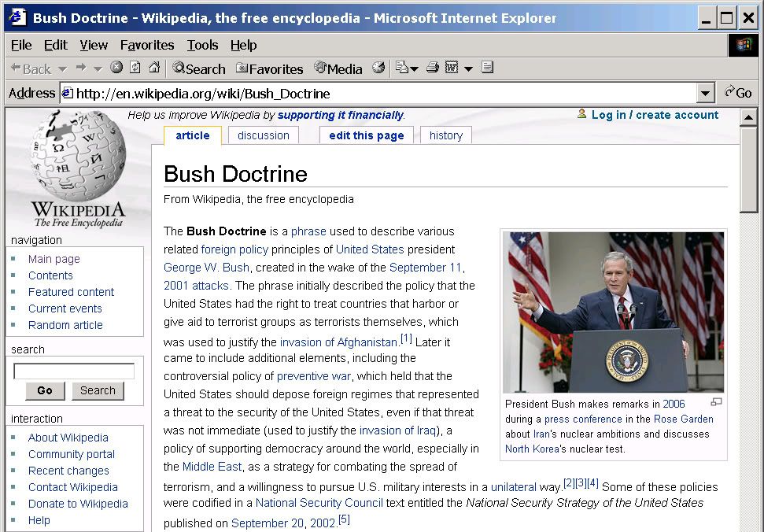The image size is (764, 532).
Task: Open citation footnote [1]
Action: (x=406, y=338)
